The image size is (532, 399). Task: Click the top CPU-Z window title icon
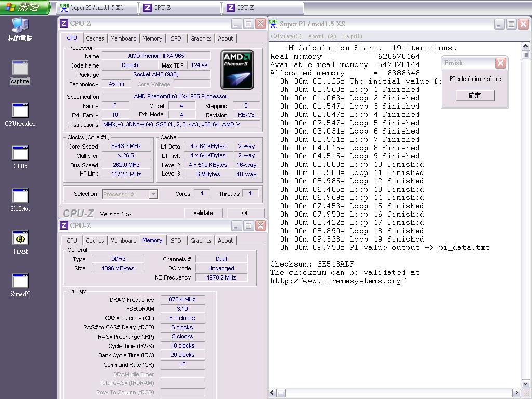pyautogui.click(x=64, y=23)
